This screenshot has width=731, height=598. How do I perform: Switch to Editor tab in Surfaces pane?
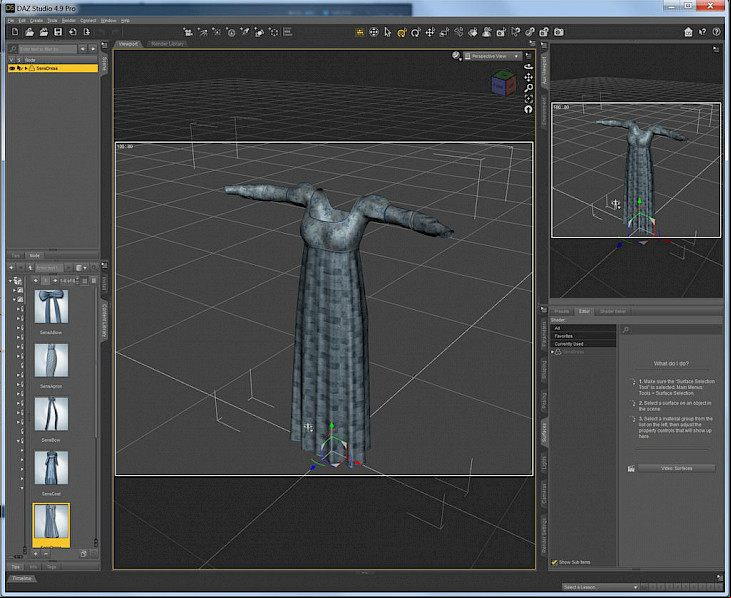coord(584,311)
